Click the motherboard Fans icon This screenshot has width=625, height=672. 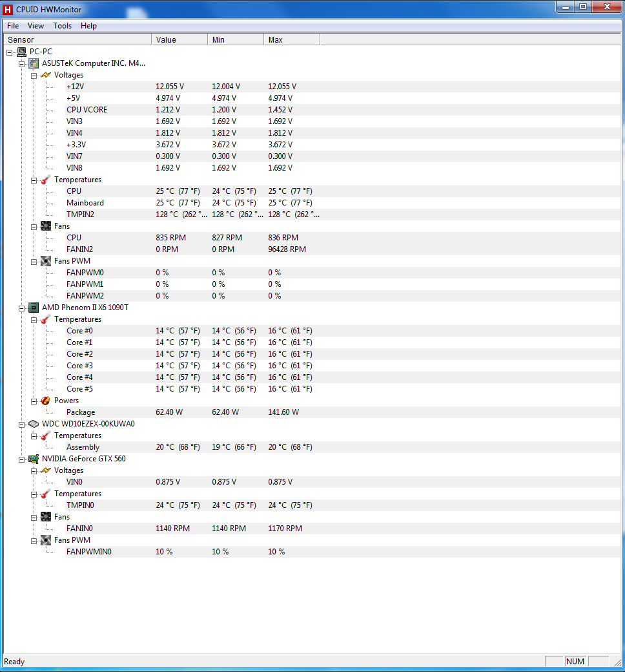point(46,226)
